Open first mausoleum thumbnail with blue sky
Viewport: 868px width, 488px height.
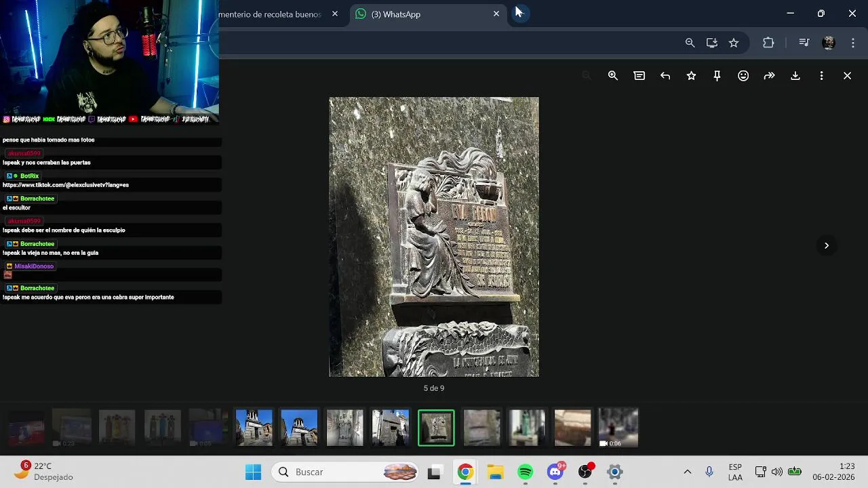tap(254, 428)
